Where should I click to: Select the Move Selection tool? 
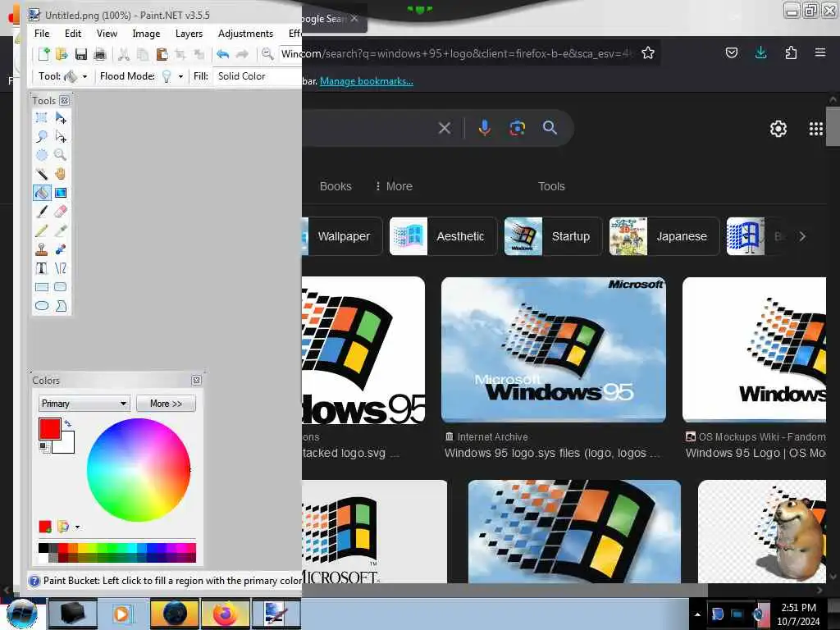click(x=61, y=137)
